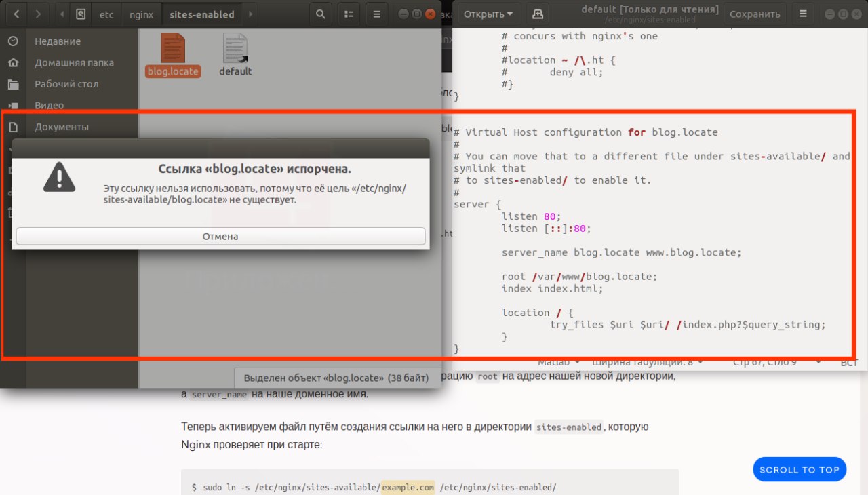Screen dimensions: 868x495
Task: Click 'example.com' highlighted in the web page command
Action: [408, 487]
